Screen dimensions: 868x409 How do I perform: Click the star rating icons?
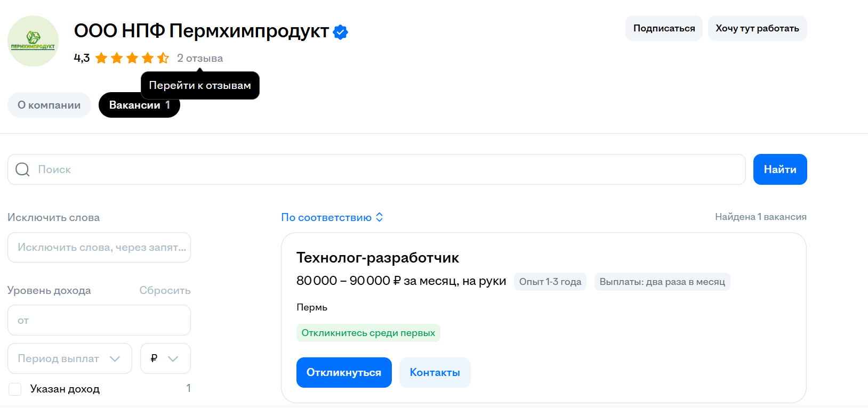[x=132, y=58]
